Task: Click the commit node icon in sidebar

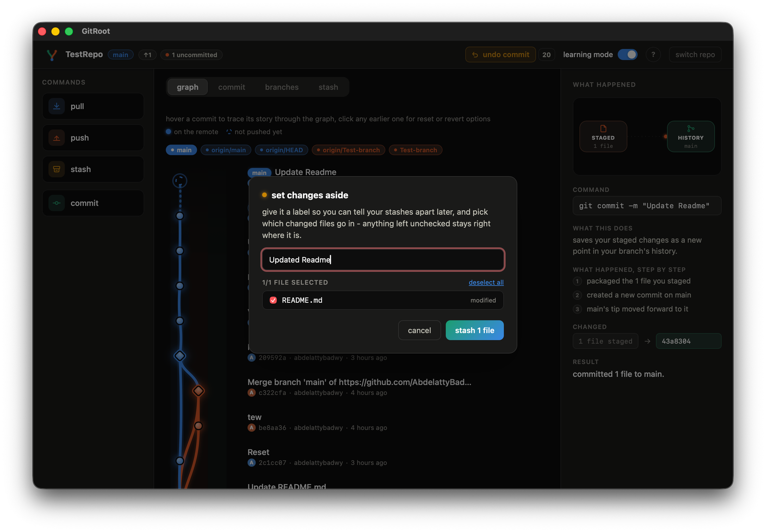Action: tap(56, 203)
